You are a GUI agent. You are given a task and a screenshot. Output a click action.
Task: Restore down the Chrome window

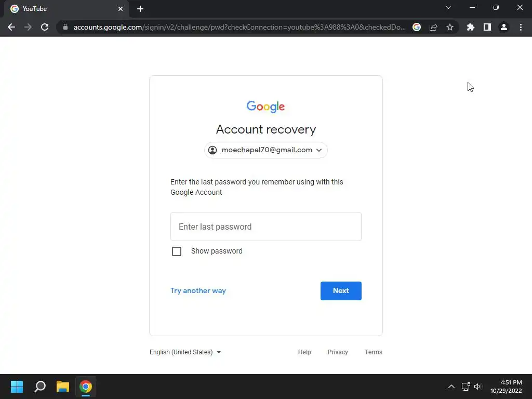click(496, 7)
